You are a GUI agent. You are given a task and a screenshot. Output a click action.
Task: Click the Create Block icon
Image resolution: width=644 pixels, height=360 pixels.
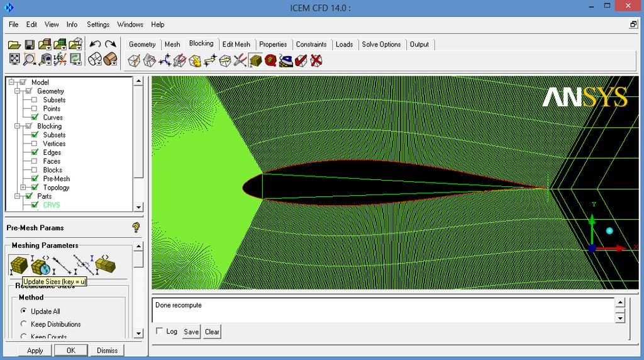(134, 61)
